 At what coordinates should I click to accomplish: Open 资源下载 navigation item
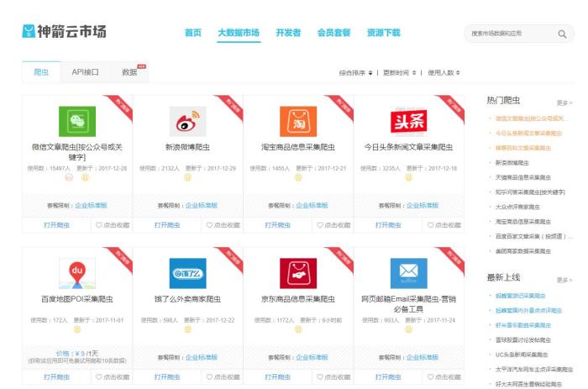pos(383,33)
